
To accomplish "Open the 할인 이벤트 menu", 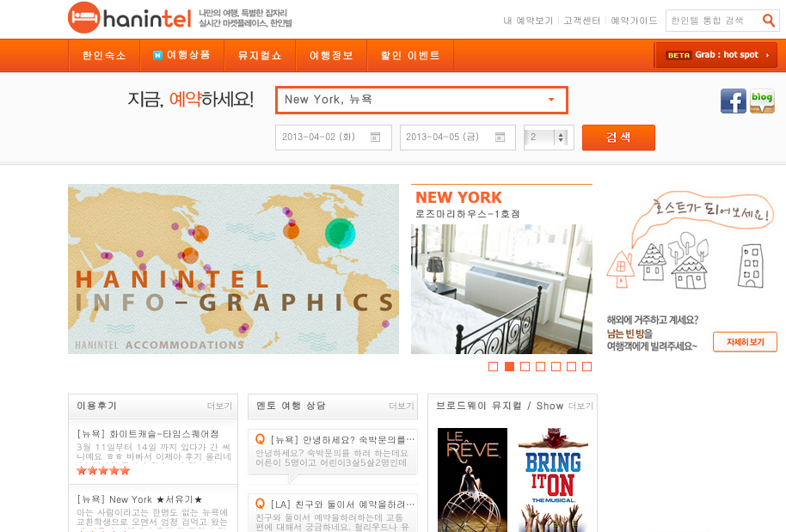I will (x=410, y=55).
